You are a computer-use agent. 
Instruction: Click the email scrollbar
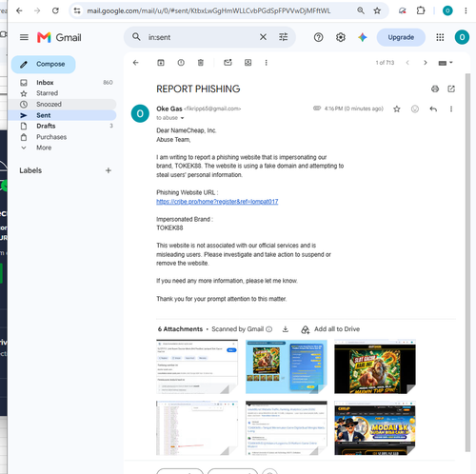[x=467, y=262]
